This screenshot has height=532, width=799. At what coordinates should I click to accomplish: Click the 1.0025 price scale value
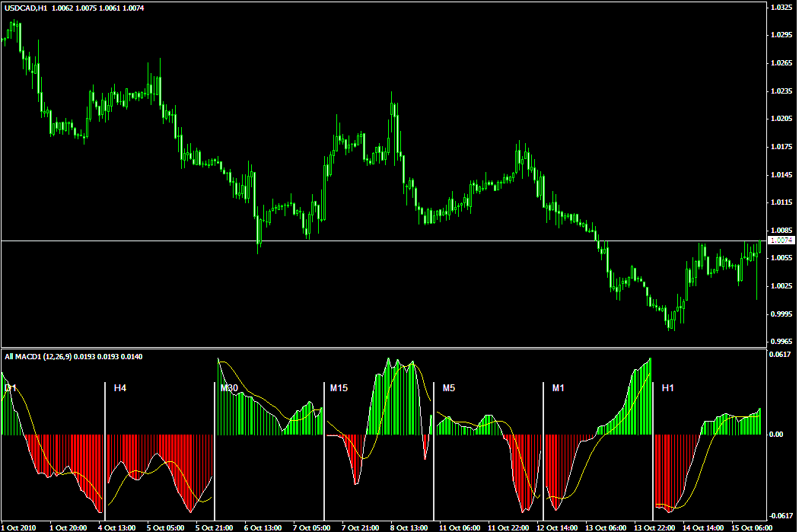[x=781, y=286]
